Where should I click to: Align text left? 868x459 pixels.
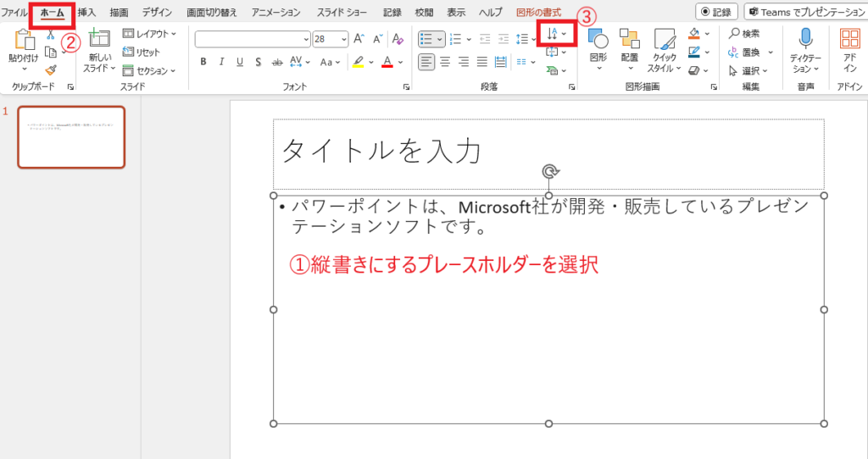426,62
